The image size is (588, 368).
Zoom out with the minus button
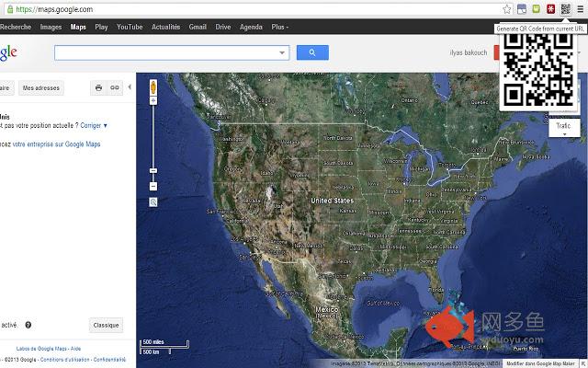click(x=153, y=186)
